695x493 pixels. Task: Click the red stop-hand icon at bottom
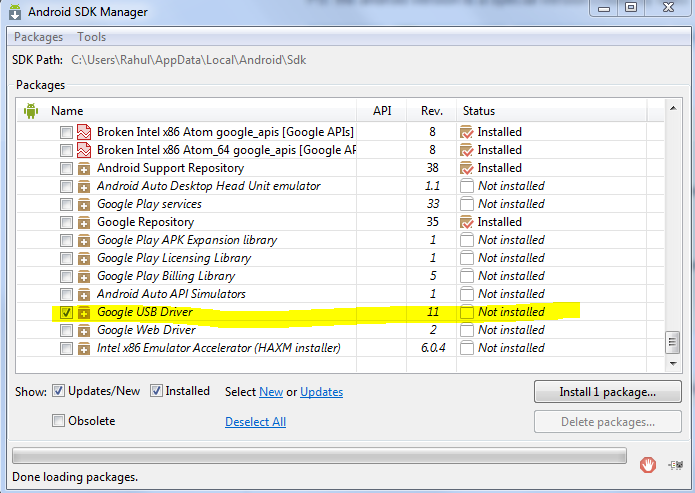[x=648, y=465]
